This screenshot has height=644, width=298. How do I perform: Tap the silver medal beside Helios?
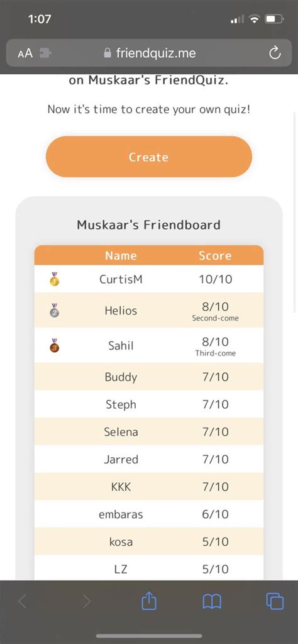click(x=54, y=310)
